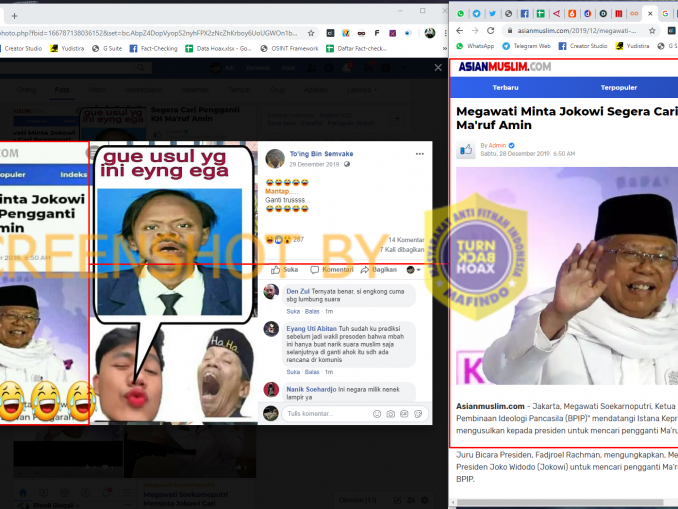Click the purple extension icon in left toolbar
This screenshot has width=678, height=509.
point(392,33)
